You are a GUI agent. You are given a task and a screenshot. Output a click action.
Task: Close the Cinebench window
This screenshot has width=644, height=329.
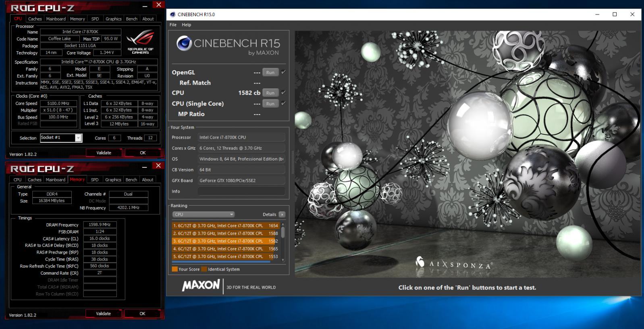(x=632, y=15)
